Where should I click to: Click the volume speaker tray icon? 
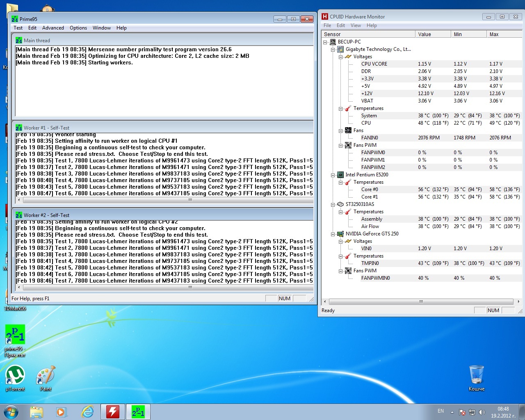[482, 412]
